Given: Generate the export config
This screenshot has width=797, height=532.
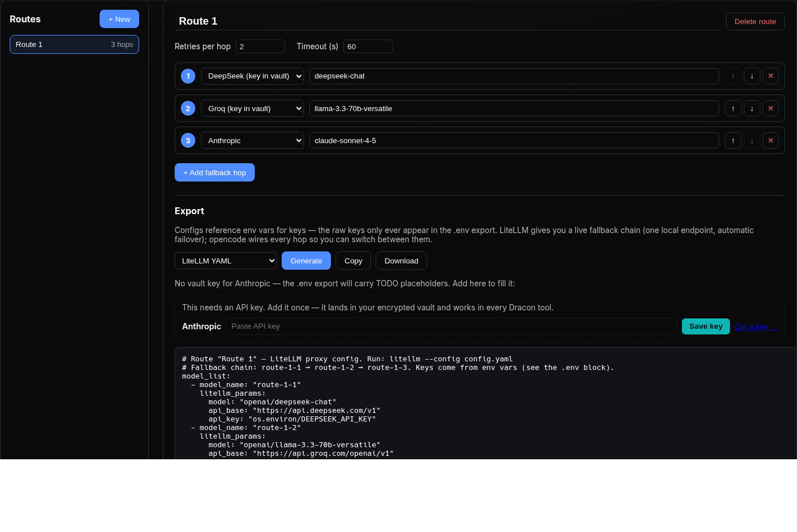Looking at the screenshot, I should tap(306, 261).
